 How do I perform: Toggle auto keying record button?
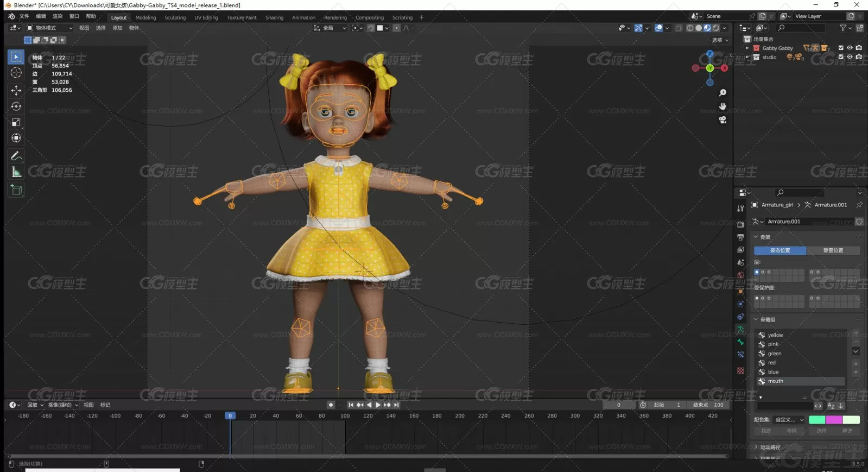(x=331, y=405)
